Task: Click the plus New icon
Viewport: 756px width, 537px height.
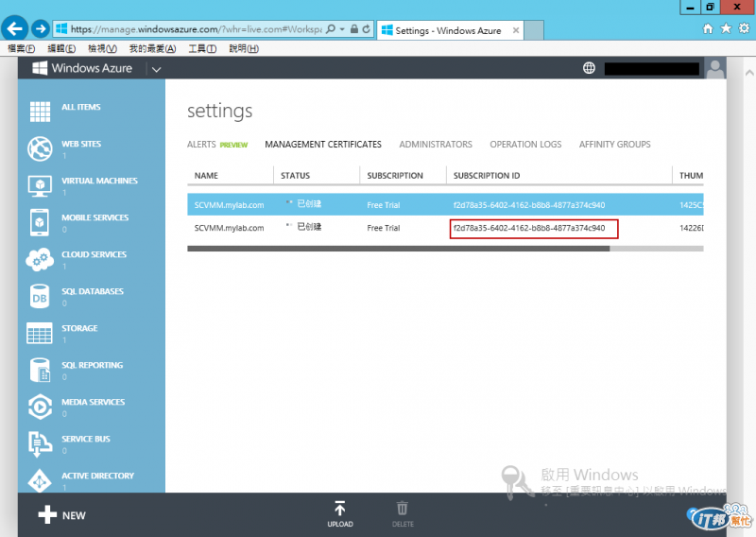Action: [x=47, y=515]
